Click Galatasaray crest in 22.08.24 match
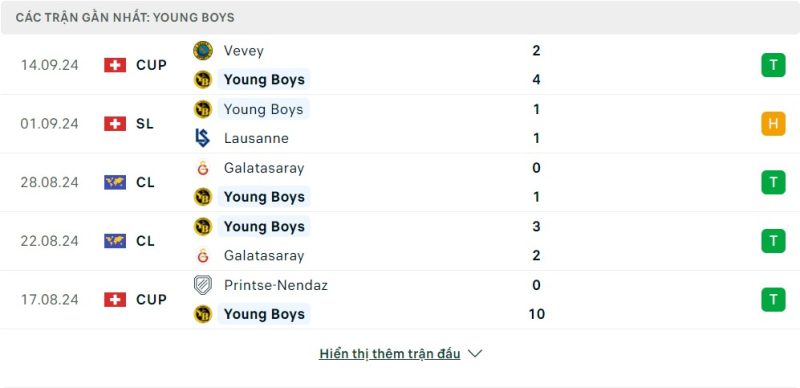Viewport: 800px width, 388px height. tap(203, 255)
